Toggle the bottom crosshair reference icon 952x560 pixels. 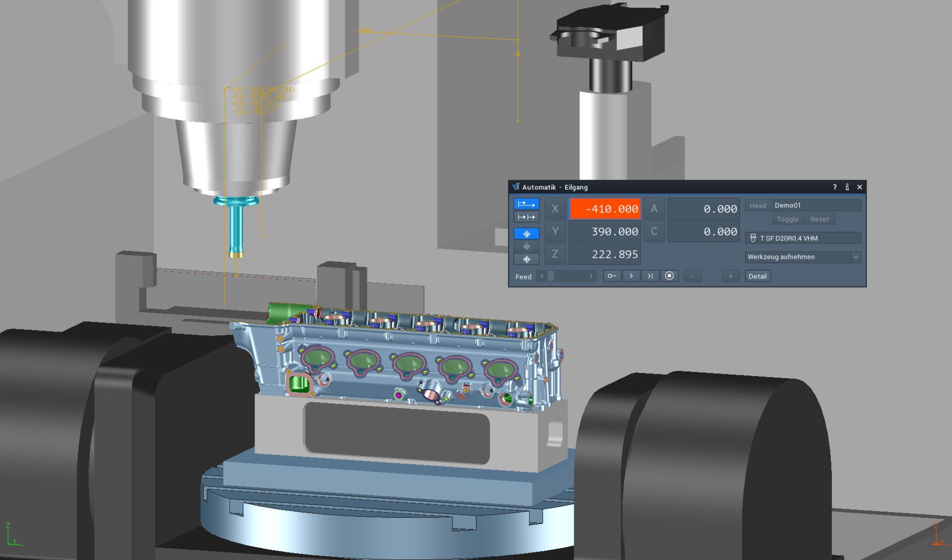point(526,259)
